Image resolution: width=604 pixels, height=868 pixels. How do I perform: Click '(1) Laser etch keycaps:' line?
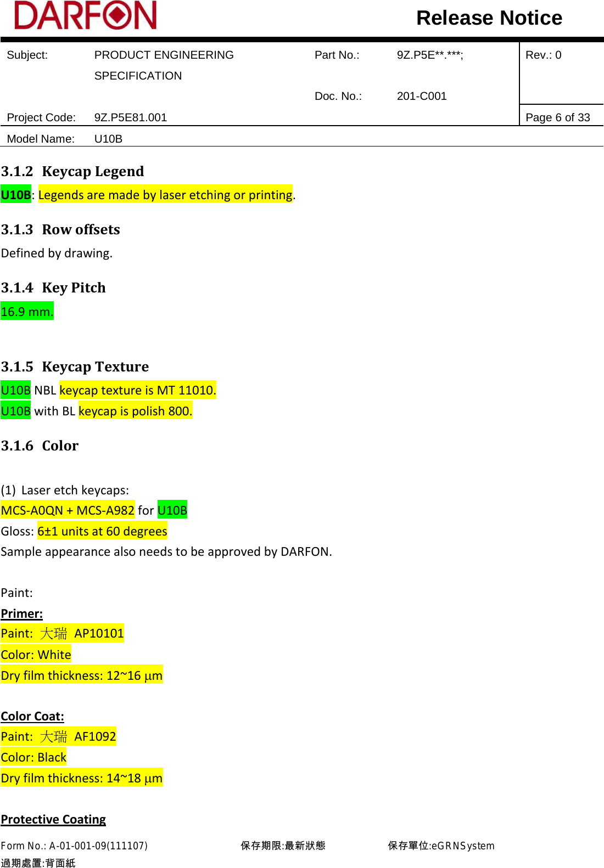click(65, 490)
